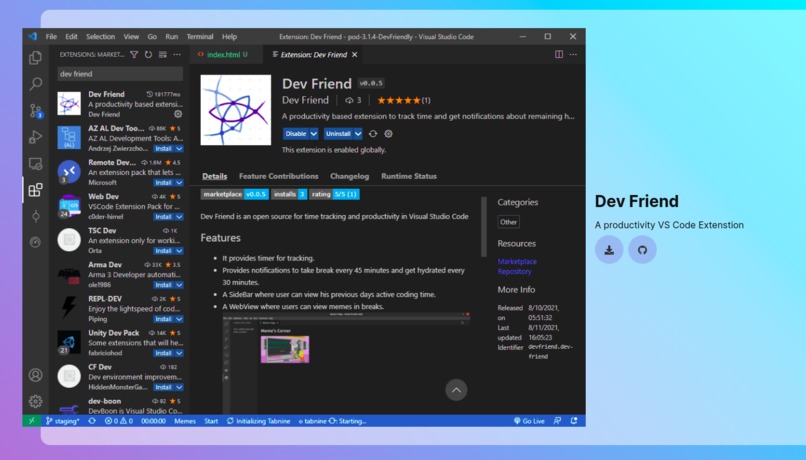Switch to the Feature Contributions tab
Viewport: 806px width, 460px height.
click(279, 176)
